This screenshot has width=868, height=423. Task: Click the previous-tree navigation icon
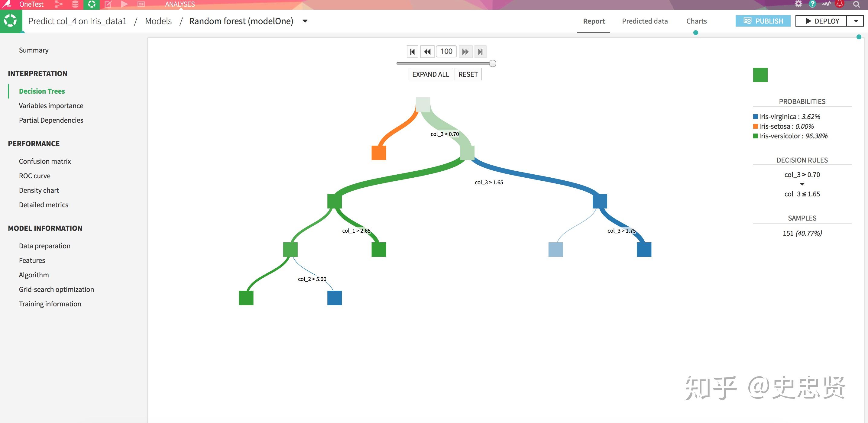point(427,51)
